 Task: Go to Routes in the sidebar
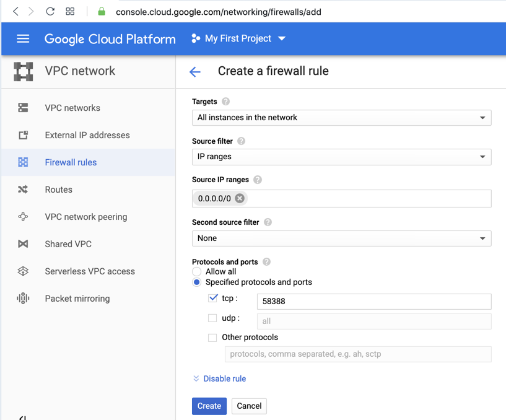coord(59,190)
